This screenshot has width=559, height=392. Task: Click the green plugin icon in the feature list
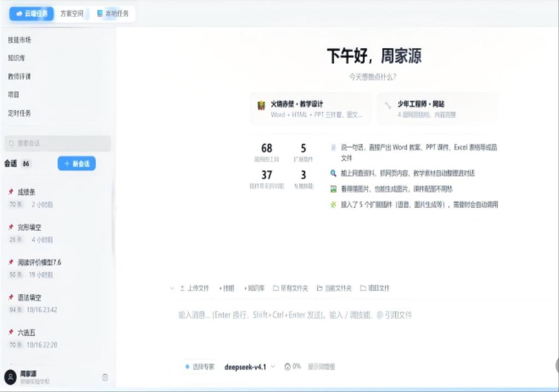tap(334, 205)
